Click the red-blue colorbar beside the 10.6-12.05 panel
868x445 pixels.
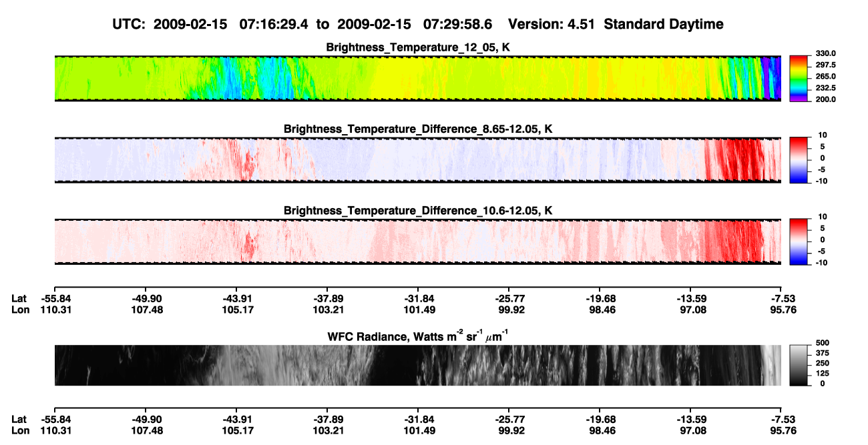pos(799,242)
